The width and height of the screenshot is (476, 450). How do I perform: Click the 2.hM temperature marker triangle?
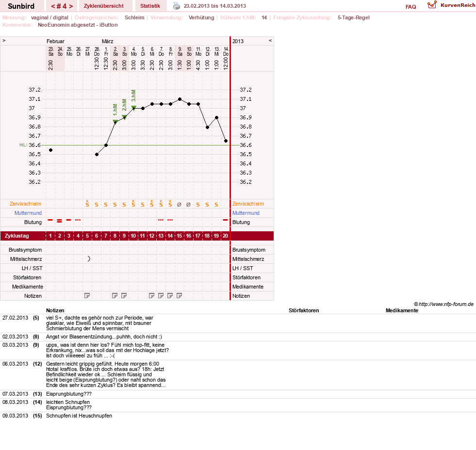point(124,117)
